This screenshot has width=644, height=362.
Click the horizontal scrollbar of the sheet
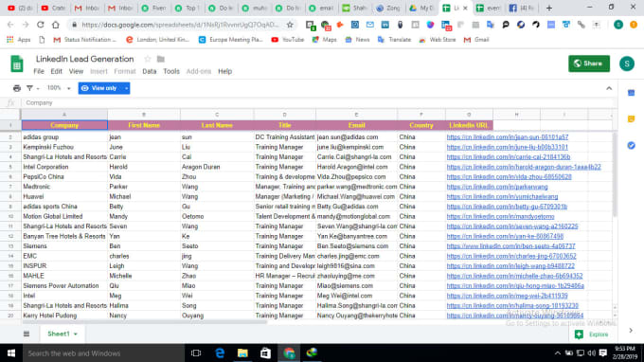click(144, 322)
